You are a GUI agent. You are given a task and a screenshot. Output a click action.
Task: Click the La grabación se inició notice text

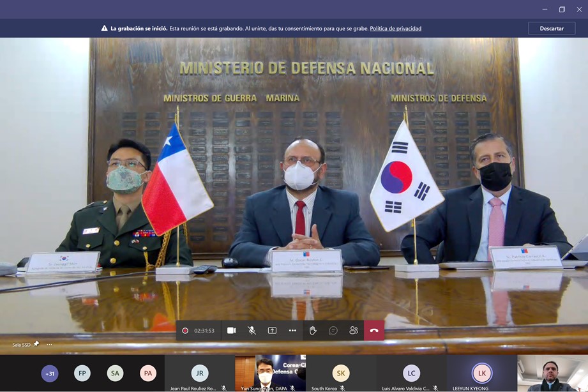(x=139, y=29)
